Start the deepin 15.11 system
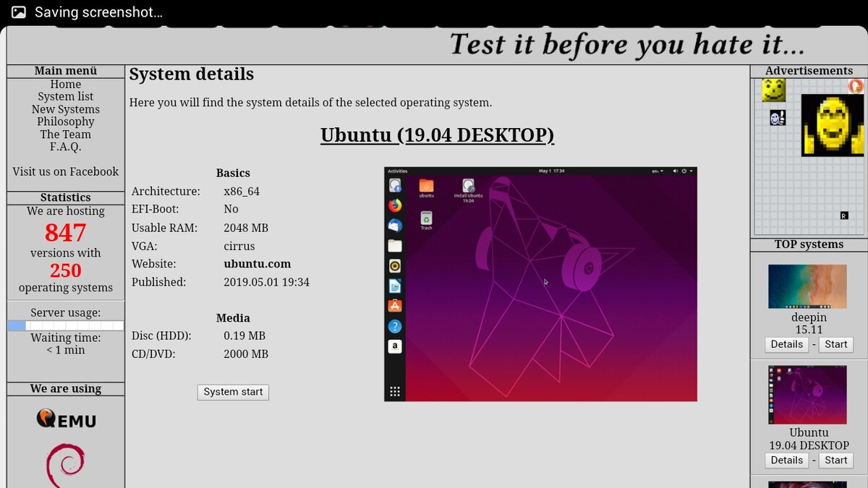Screen dimensions: 868x488 coord(836,344)
